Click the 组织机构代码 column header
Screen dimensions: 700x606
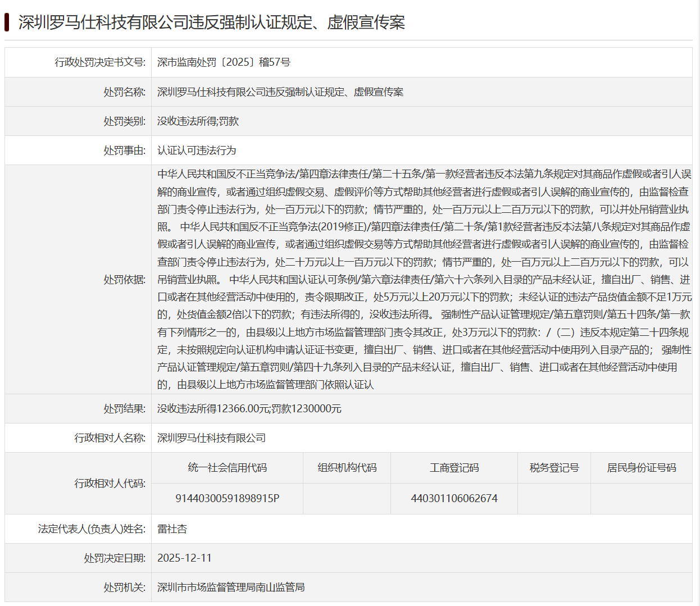coord(347,468)
